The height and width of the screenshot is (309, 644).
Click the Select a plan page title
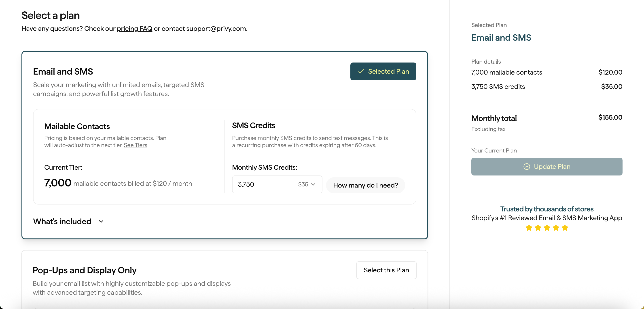click(x=51, y=15)
